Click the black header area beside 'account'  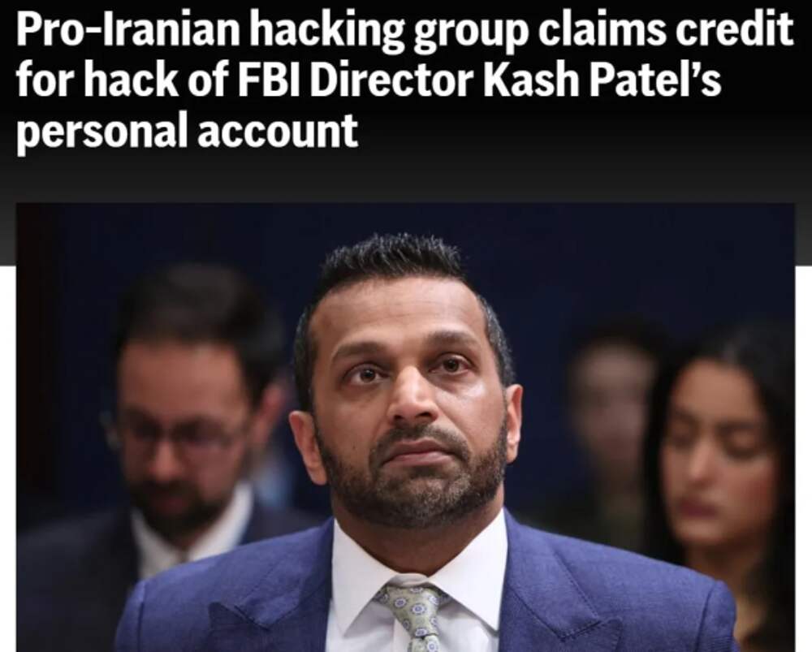tap(570, 135)
